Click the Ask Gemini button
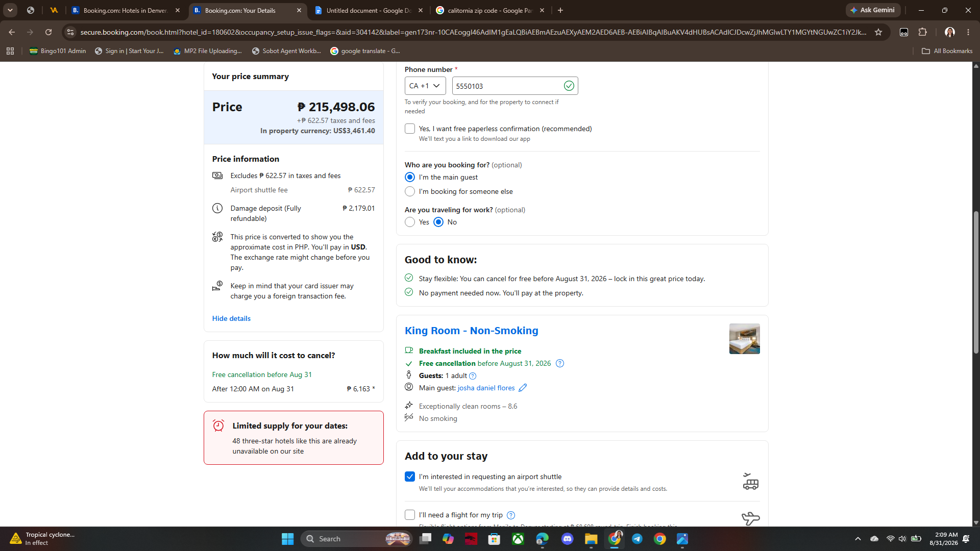This screenshot has width=980, height=551. tap(873, 10)
